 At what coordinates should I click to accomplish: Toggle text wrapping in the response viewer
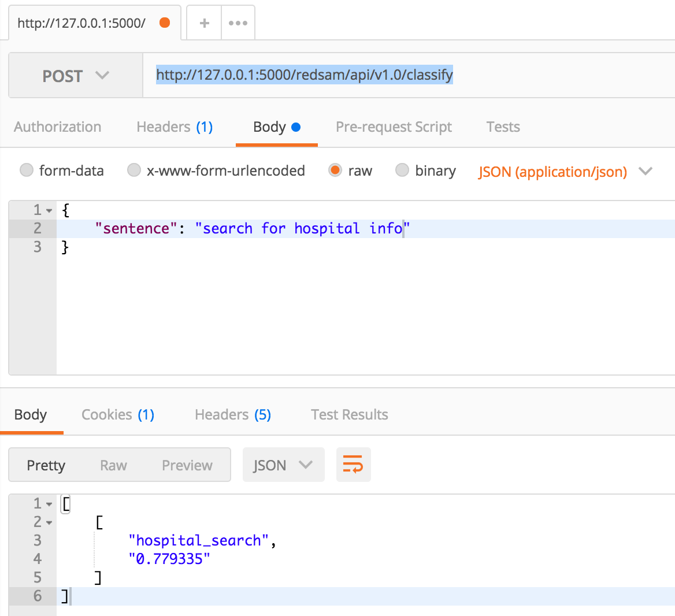[353, 465]
